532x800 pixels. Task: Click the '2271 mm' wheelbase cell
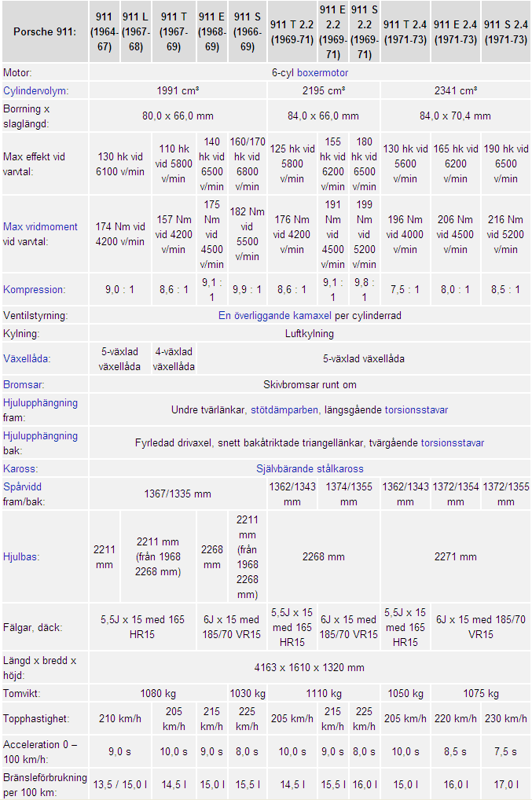456,557
